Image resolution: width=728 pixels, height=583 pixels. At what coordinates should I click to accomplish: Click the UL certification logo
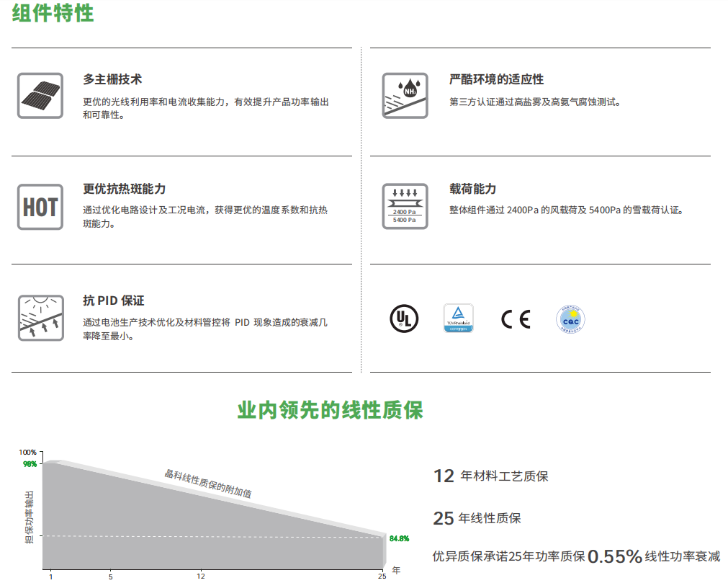pos(404,319)
